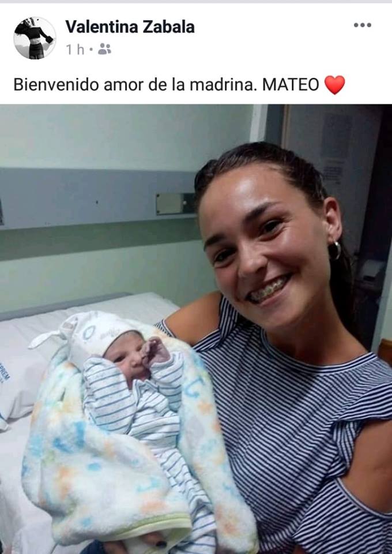Select the caption text Bienvenido amor de la madrina

coord(135,85)
